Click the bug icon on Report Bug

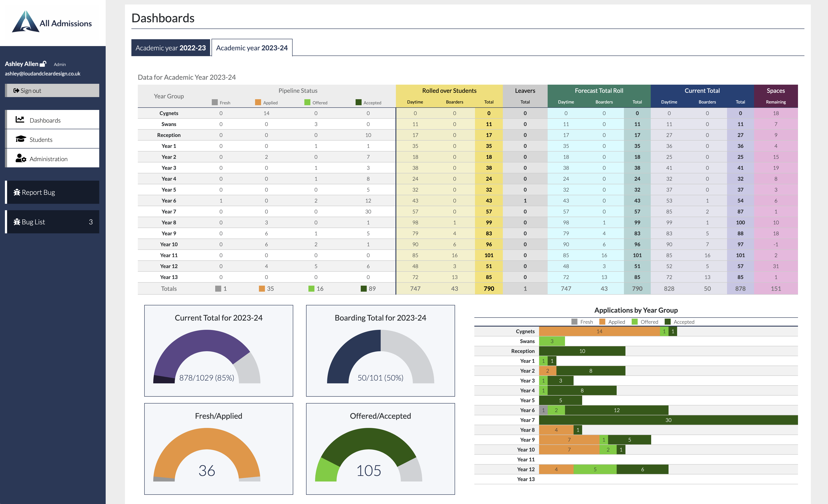[x=17, y=192]
